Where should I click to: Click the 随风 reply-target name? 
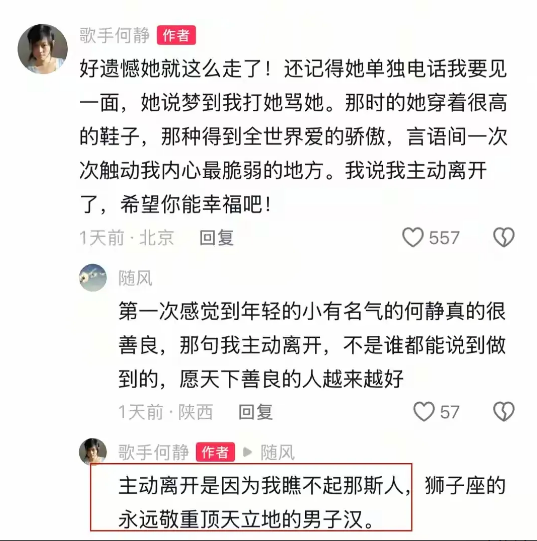click(277, 452)
